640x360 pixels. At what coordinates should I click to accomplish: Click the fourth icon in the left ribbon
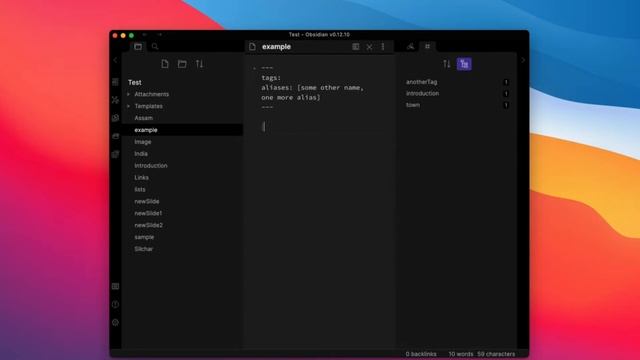tap(116, 136)
